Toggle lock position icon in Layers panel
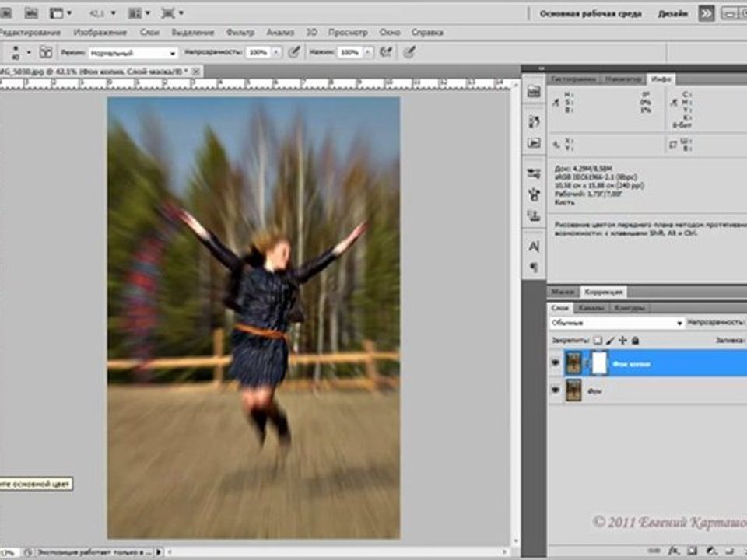Image resolution: width=747 pixels, height=560 pixels. (x=622, y=341)
